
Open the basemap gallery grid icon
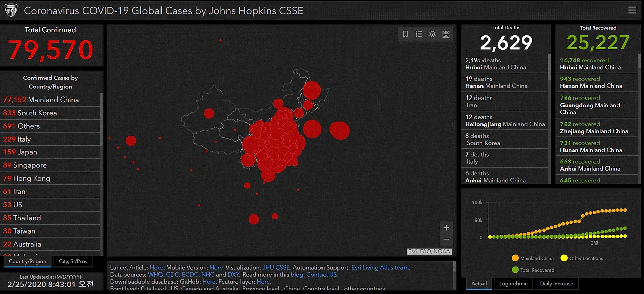click(x=446, y=34)
